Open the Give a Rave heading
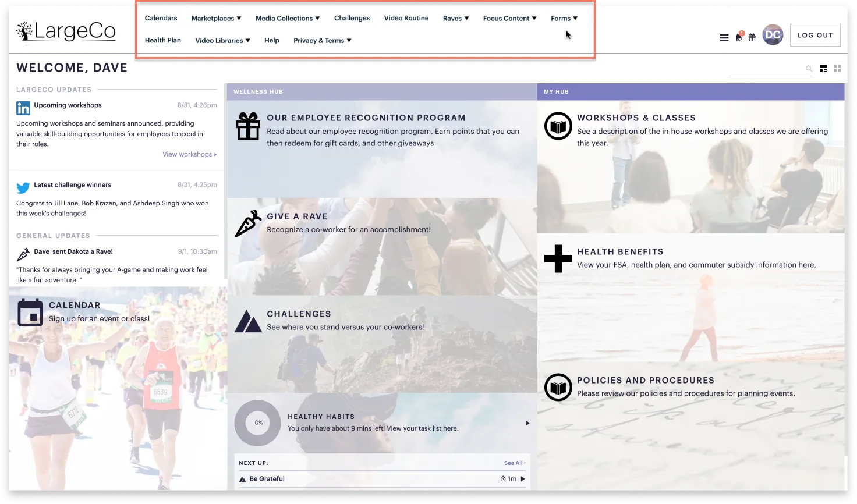The width and height of the screenshot is (857, 504). pos(297,216)
